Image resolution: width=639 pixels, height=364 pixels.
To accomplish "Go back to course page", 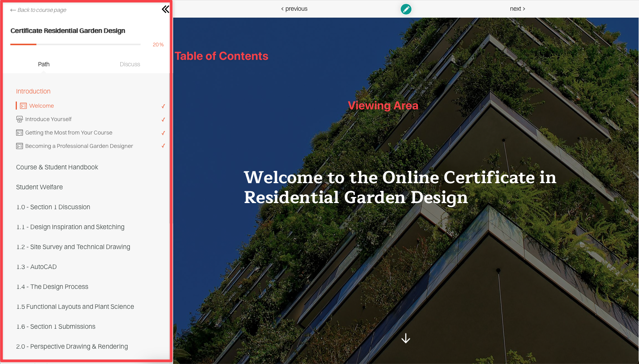I will point(38,10).
